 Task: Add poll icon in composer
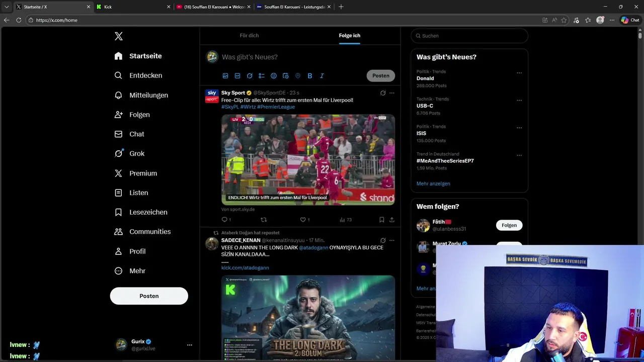click(x=262, y=76)
